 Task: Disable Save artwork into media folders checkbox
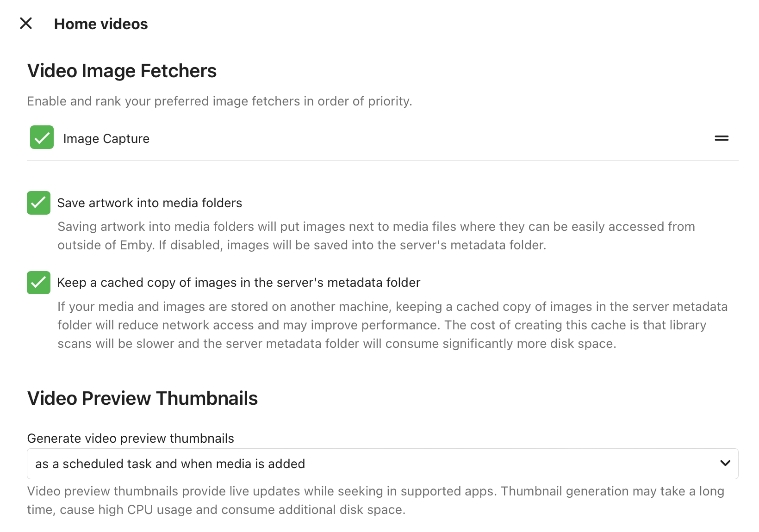(38, 203)
